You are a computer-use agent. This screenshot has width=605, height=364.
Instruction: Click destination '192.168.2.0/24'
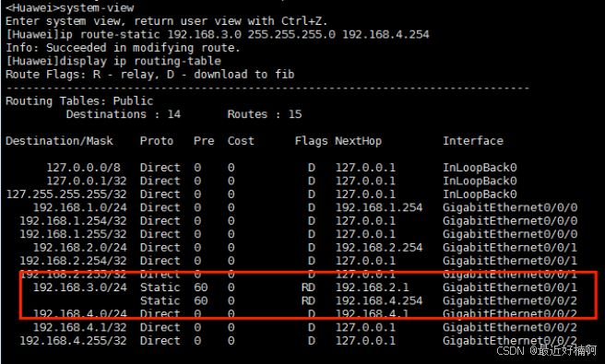click(x=80, y=248)
